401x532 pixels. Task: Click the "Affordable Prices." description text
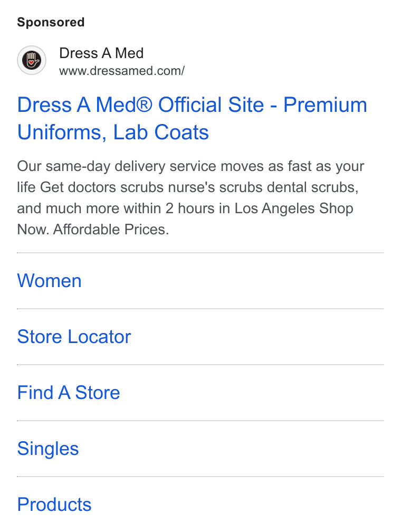(x=111, y=230)
